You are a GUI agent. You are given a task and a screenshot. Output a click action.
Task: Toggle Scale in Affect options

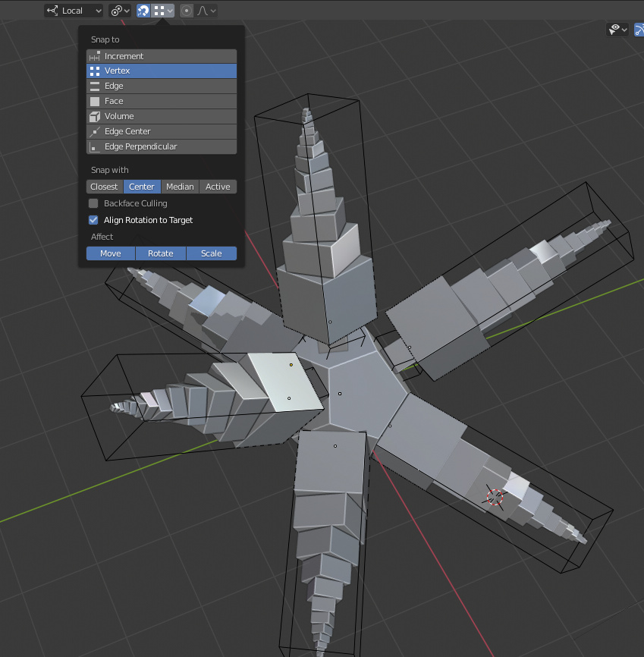(x=212, y=253)
